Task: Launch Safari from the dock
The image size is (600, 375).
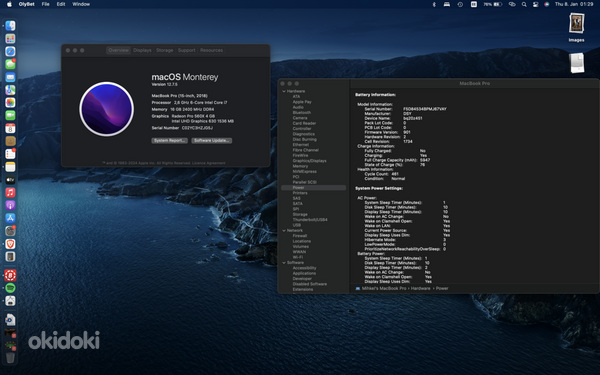Action: [x=10, y=51]
